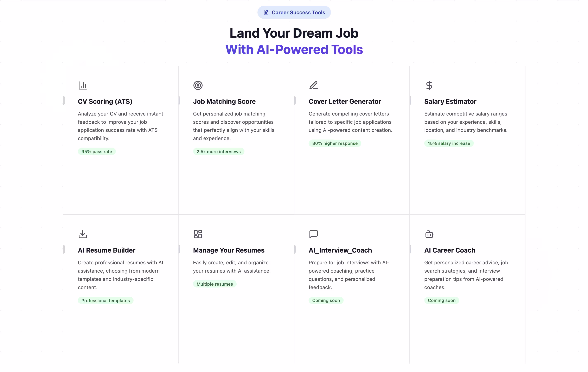Click the target icon above Job Matching Score
Screen dimensions: 588x372
coord(198,85)
